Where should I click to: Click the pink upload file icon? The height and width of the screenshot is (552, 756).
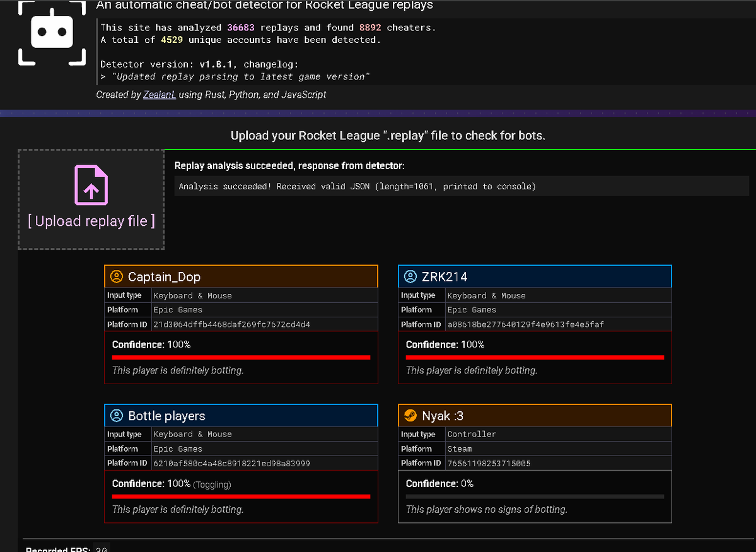click(91, 185)
